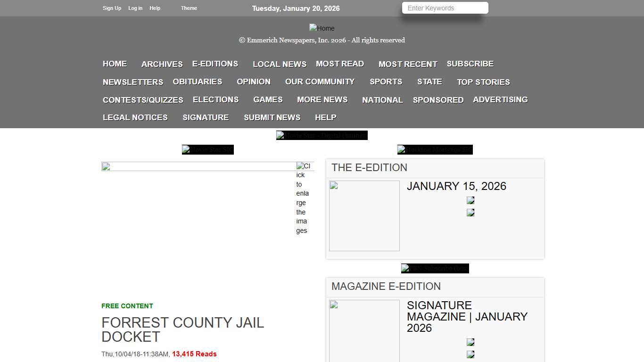Click the second page icon below January 15 edition
Viewport: 644px width, 362px height.
(x=470, y=212)
